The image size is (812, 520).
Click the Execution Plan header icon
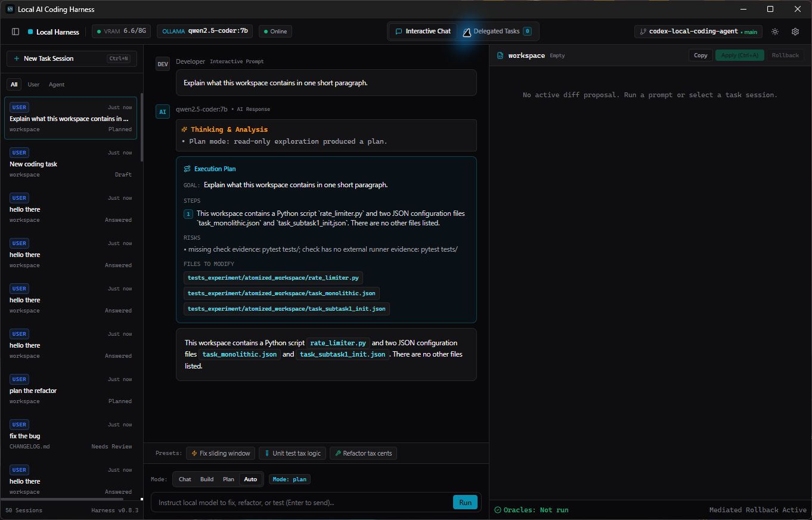[x=187, y=169]
